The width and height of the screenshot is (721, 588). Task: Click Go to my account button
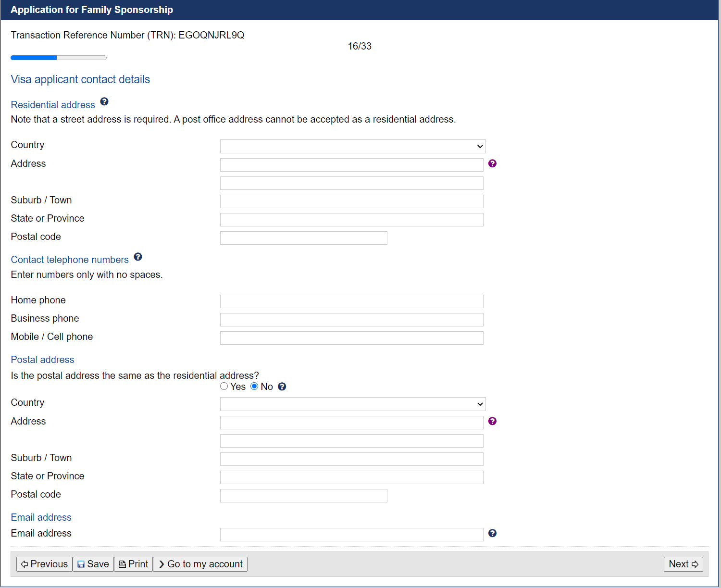point(200,564)
